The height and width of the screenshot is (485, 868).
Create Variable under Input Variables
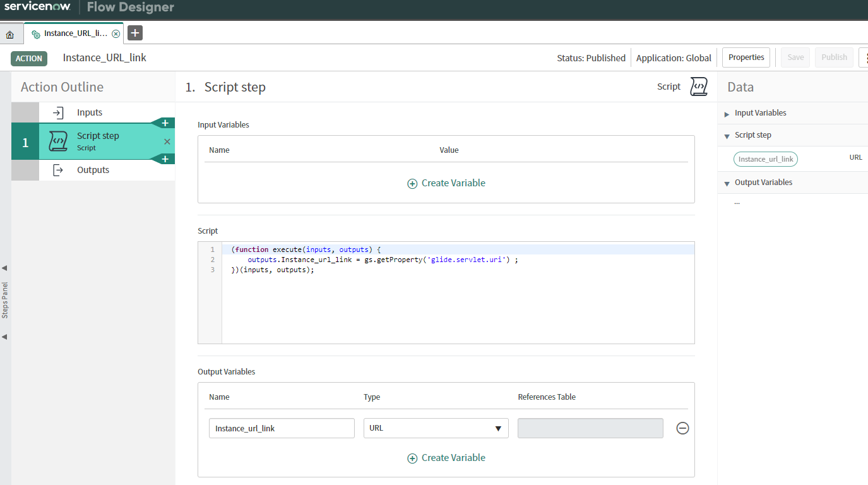[x=446, y=183]
